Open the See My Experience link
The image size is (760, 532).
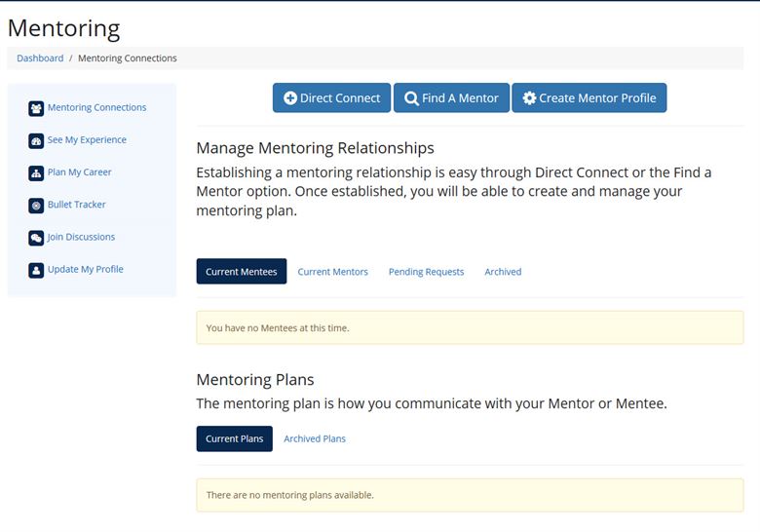(87, 140)
